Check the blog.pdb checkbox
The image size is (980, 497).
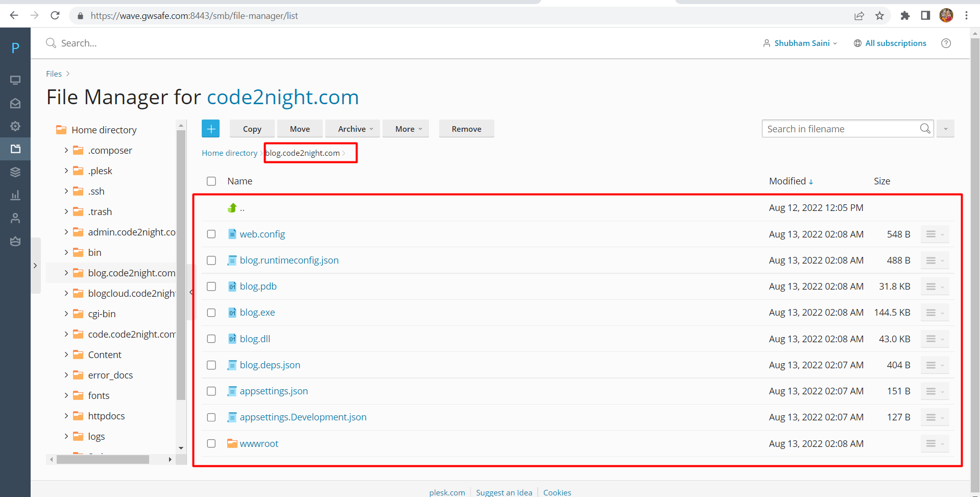click(x=211, y=287)
